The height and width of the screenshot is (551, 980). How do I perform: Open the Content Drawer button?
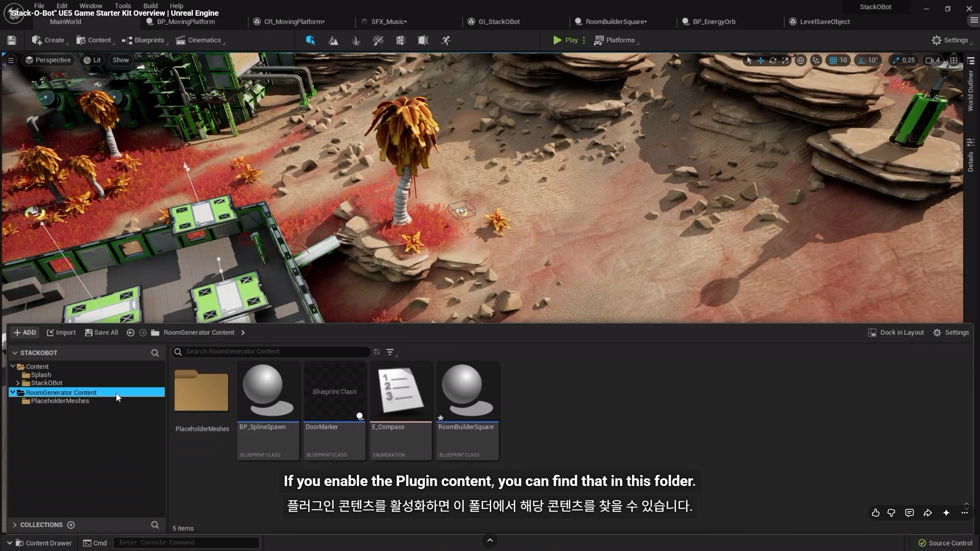pos(39,543)
